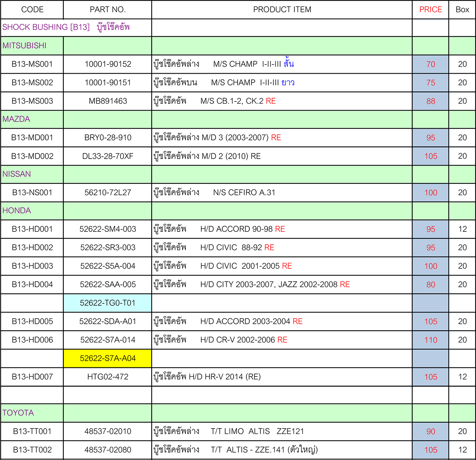The image size is (476, 460).
Task: Click price 105 for B13-MD002
Action: (431, 156)
